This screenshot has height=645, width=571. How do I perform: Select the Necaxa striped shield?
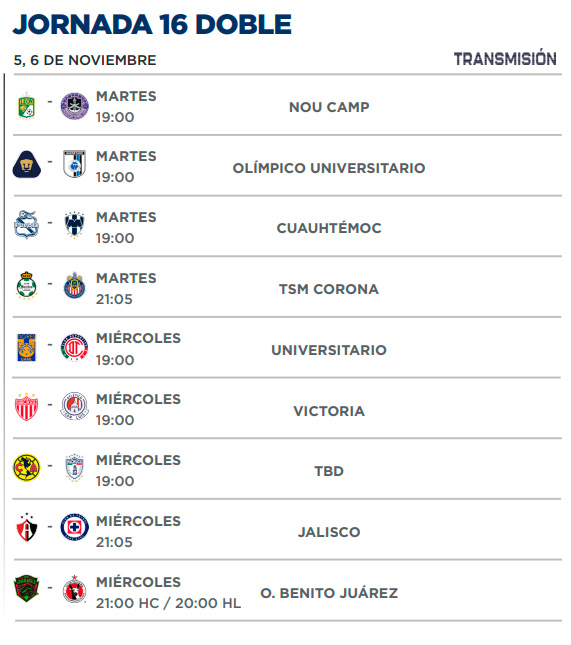[x=26, y=407]
